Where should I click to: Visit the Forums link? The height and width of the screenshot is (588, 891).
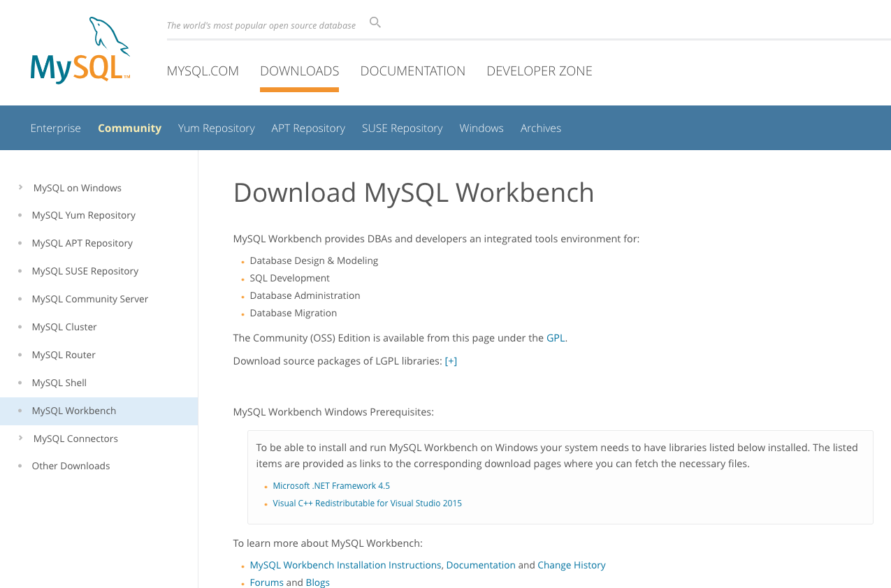[x=267, y=582]
